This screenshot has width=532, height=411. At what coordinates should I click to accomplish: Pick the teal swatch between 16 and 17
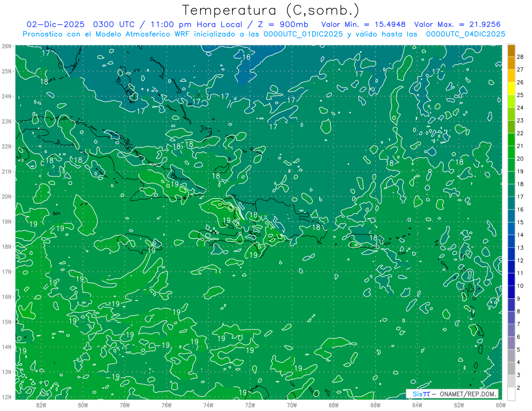click(x=511, y=203)
